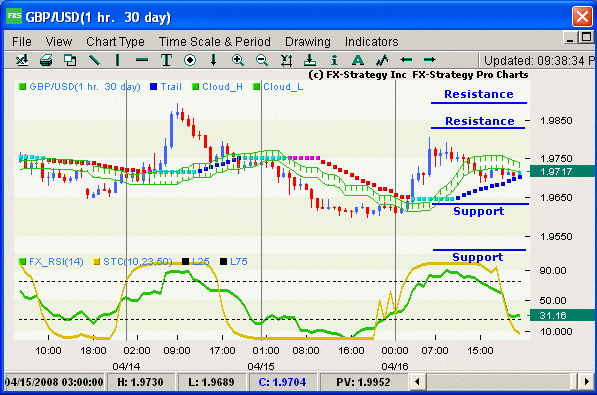This screenshot has width=597, height=395.
Task: Click the bold A font icon
Action: click(358, 60)
